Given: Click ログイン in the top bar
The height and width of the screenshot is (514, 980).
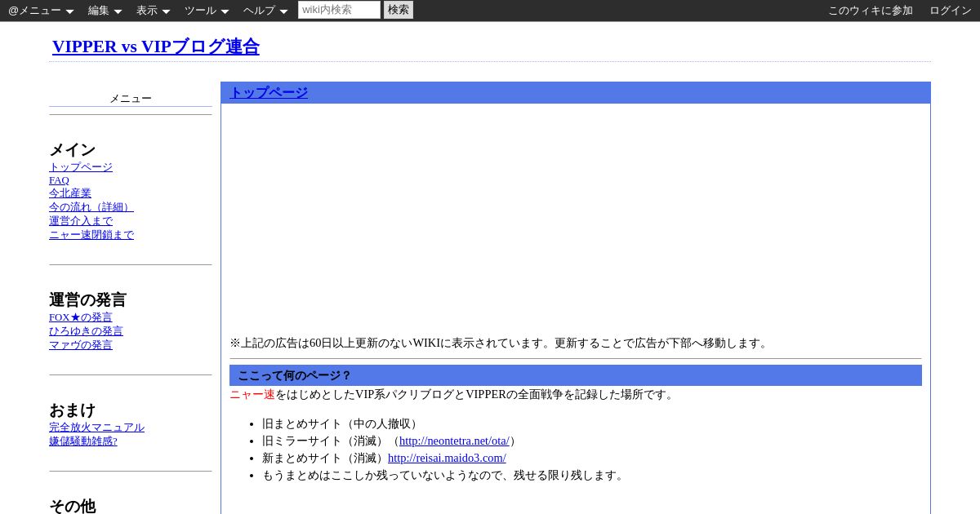Looking at the screenshot, I should point(951,11).
